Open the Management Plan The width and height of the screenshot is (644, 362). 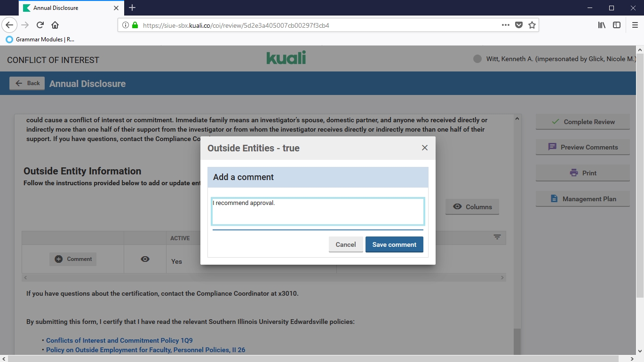click(x=582, y=199)
